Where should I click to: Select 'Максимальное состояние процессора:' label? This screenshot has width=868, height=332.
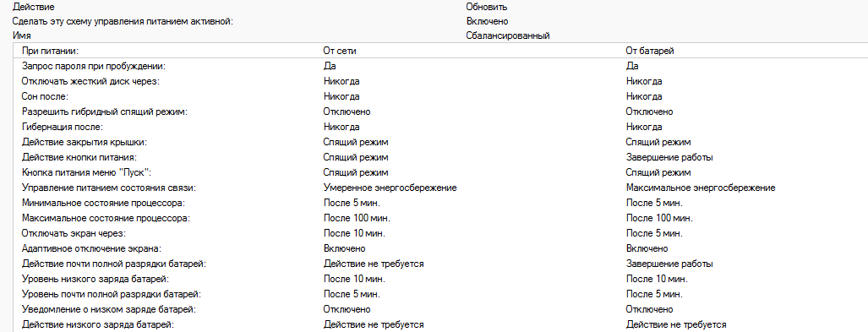click(106, 218)
